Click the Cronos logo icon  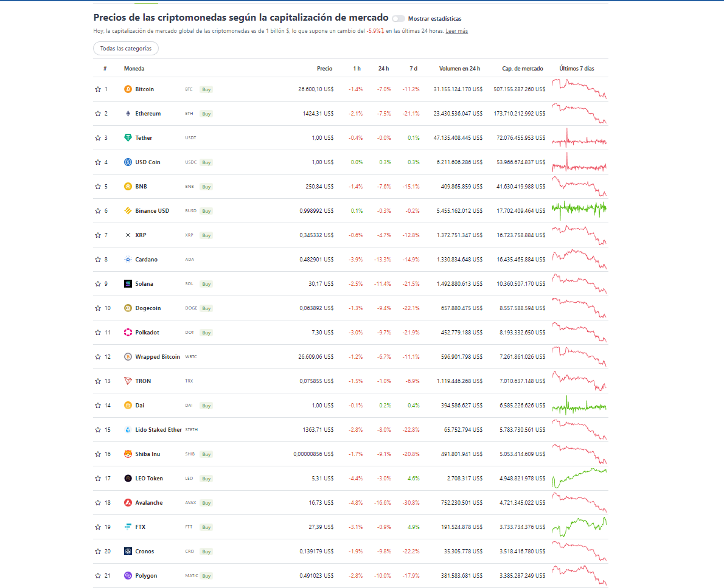click(128, 551)
